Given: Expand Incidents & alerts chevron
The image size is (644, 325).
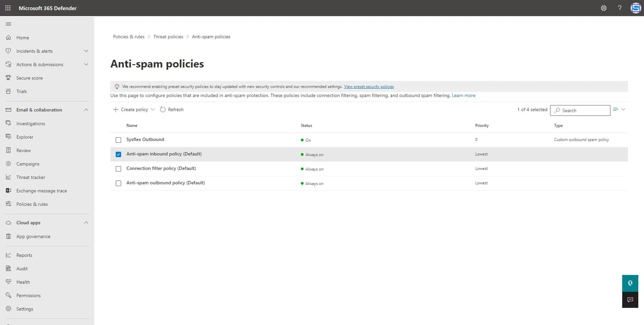Looking at the screenshot, I should pyautogui.click(x=86, y=51).
